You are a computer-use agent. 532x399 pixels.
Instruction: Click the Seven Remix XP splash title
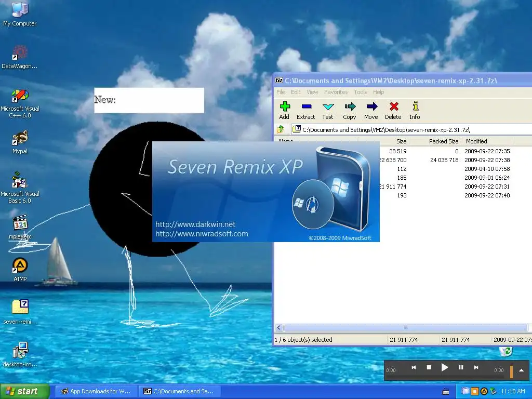(x=235, y=167)
